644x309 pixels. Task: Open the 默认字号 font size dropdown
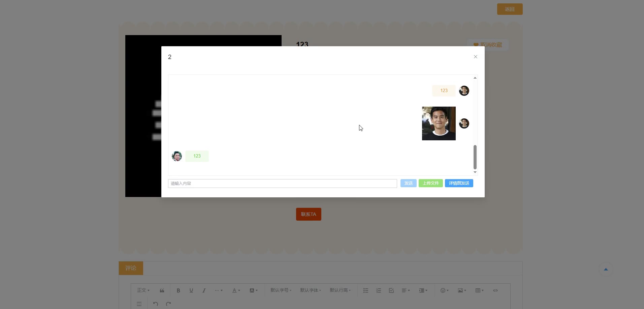(281, 290)
